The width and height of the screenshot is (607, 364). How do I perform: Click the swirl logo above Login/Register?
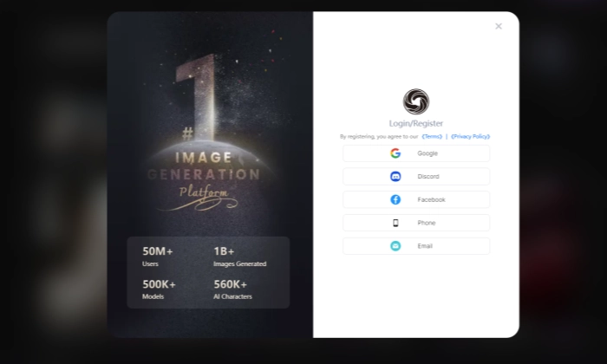[416, 101]
